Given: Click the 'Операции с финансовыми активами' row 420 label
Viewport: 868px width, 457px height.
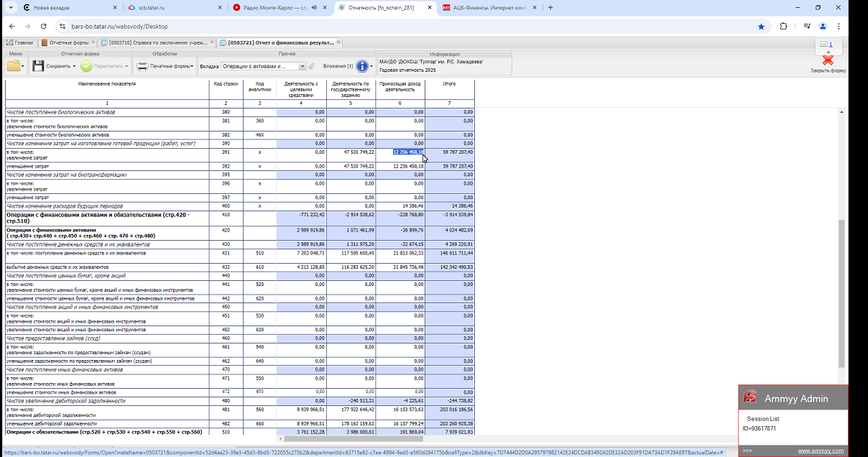Looking at the screenshot, I should click(x=80, y=233).
